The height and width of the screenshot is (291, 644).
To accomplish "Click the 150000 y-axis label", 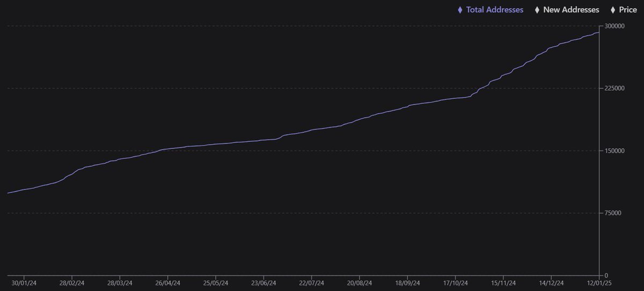I will [x=613, y=150].
